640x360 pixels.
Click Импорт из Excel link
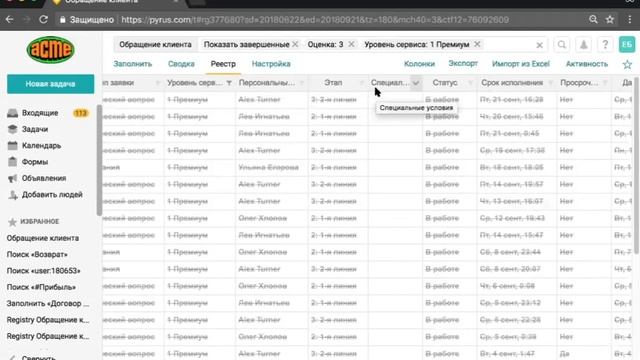(521, 64)
